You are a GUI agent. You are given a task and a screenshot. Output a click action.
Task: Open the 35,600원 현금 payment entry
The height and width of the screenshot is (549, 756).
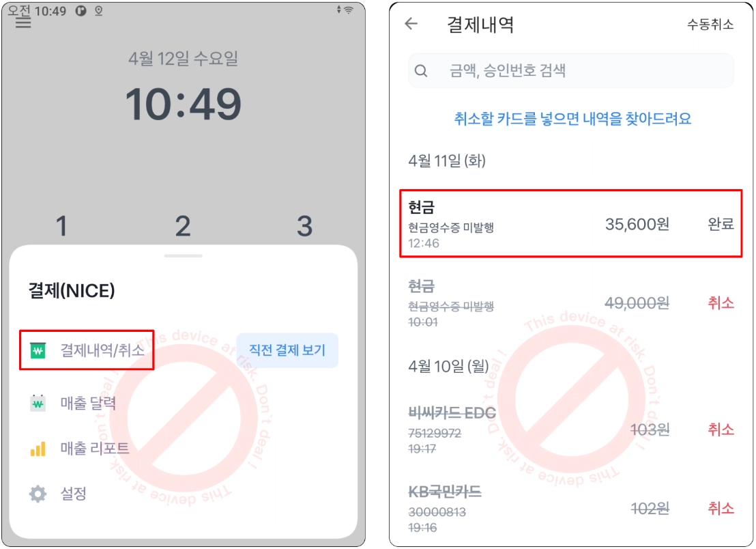click(571, 224)
